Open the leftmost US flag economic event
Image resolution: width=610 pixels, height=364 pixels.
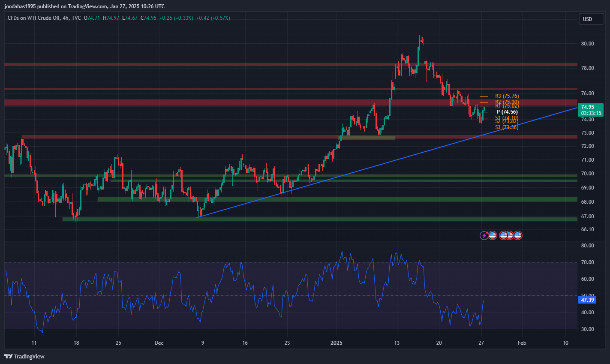tap(492, 235)
